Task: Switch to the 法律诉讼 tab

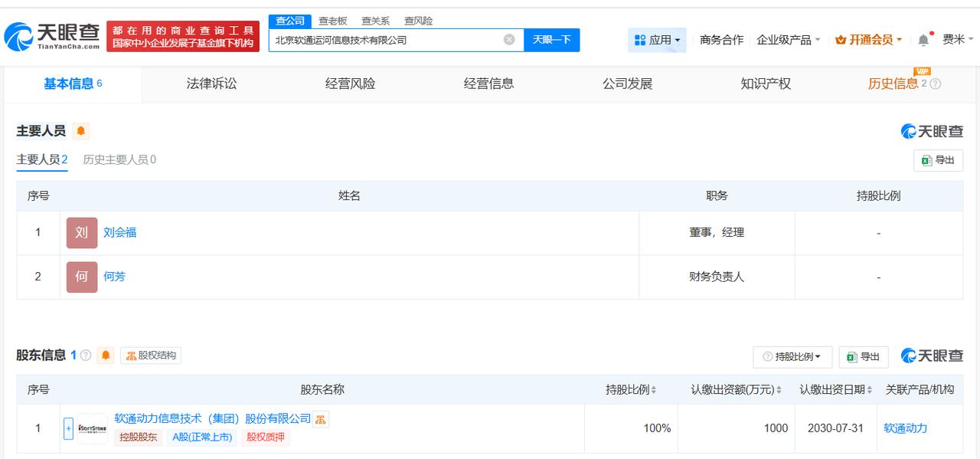Action: point(211,84)
